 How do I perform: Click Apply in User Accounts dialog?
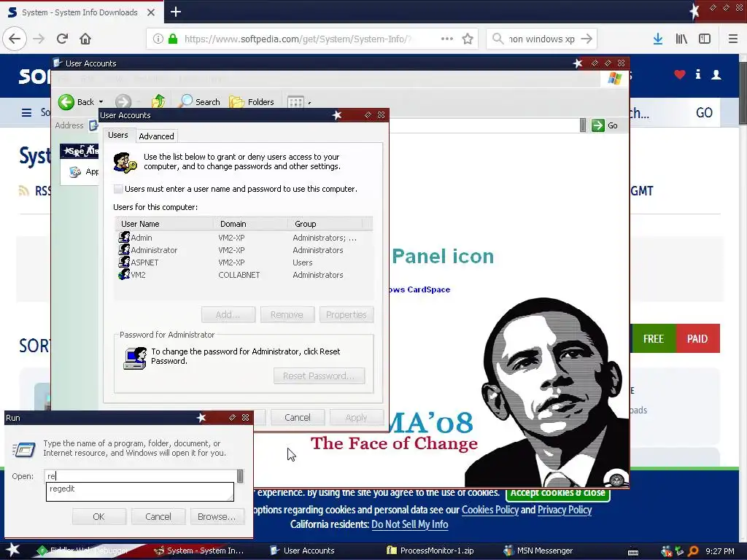pos(356,418)
